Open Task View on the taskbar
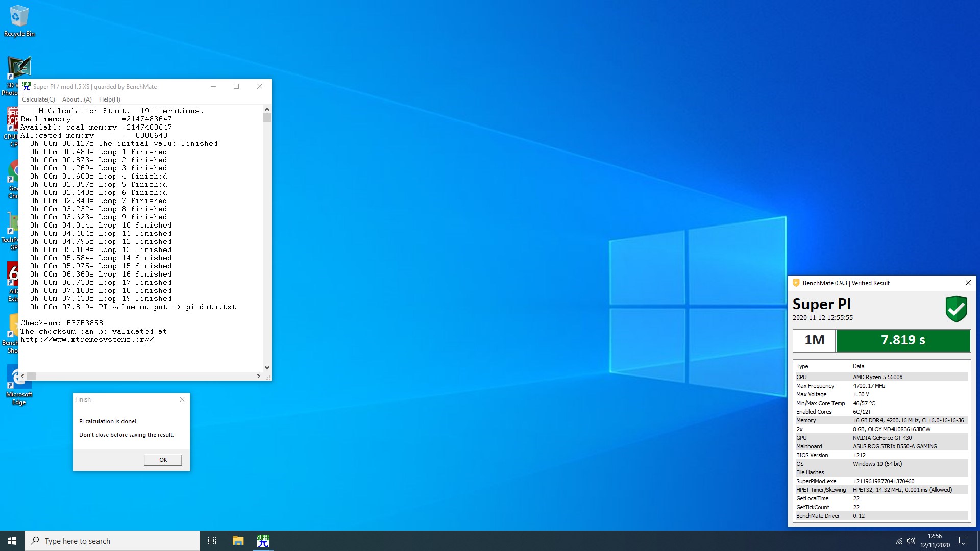Viewport: 980px width, 551px height. [212, 541]
